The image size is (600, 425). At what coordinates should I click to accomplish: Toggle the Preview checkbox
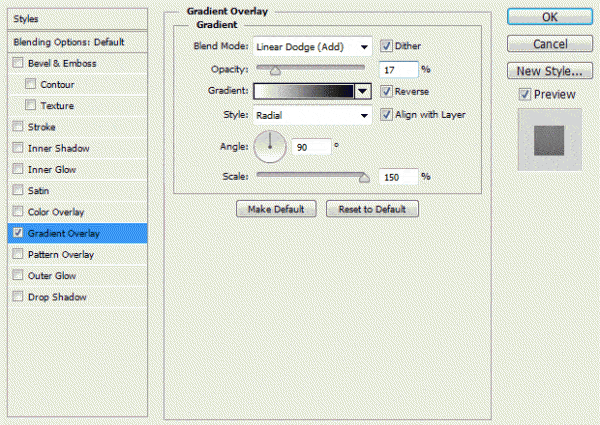click(525, 95)
